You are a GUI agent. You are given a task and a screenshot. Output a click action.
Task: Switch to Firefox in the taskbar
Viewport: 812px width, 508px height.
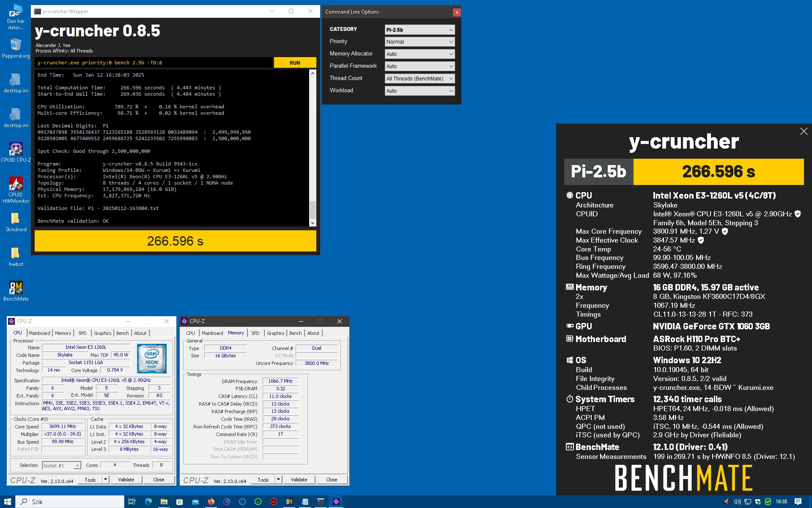click(211, 502)
